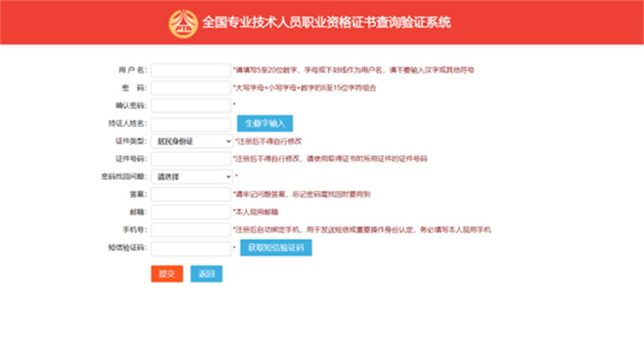Click the dropdown arrow beside 居民身份证
This screenshot has height=337, width=644.
[x=229, y=141]
